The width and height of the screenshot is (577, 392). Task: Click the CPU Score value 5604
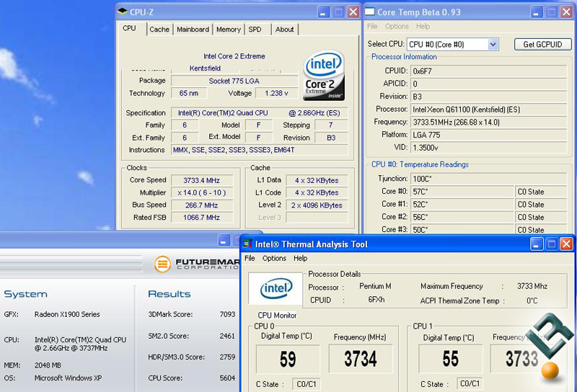pos(227,378)
